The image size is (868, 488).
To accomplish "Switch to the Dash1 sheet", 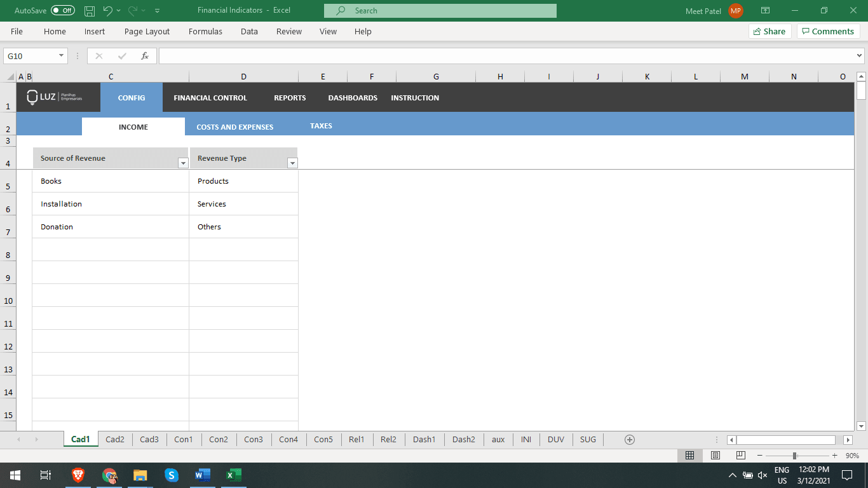I will (x=424, y=439).
